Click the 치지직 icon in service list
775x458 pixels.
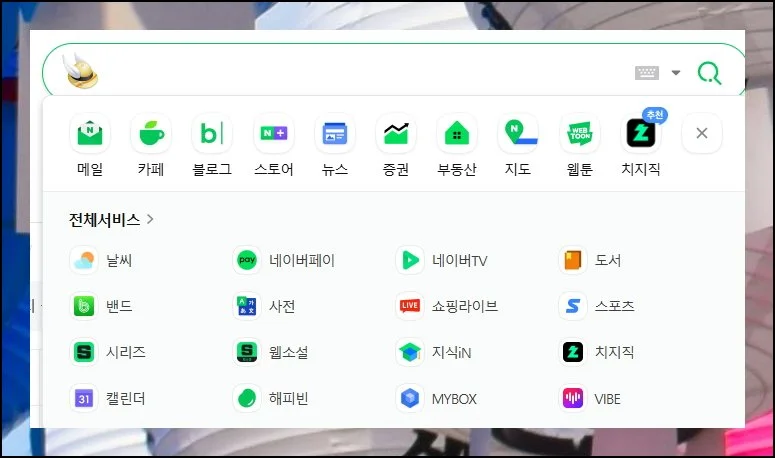tap(573, 352)
